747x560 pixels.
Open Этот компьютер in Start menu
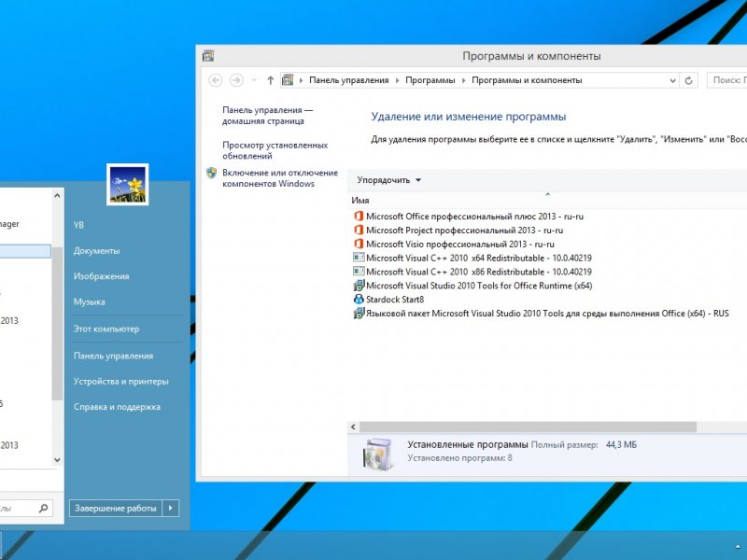106,329
